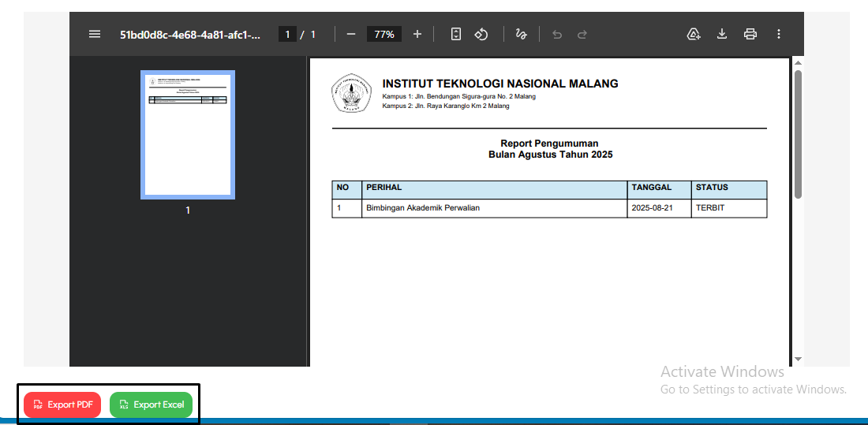
Task: Download the PDF file
Action: [x=722, y=35]
